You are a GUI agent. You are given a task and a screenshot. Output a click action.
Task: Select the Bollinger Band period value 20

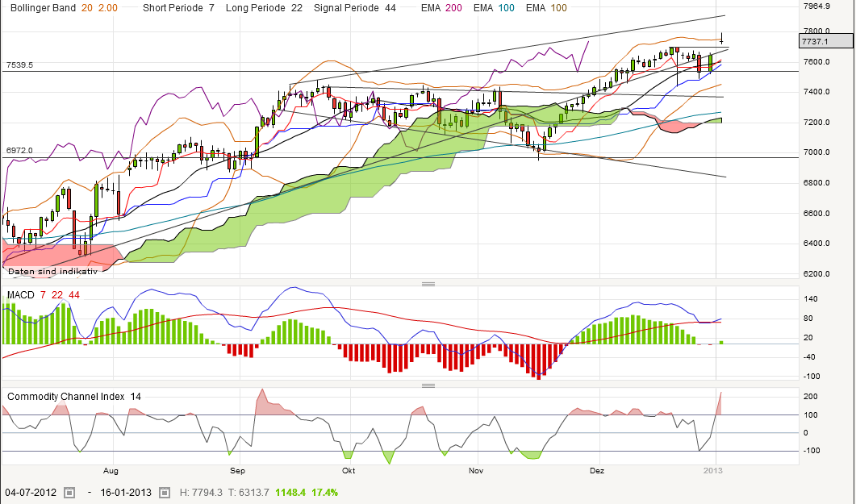tap(87, 8)
